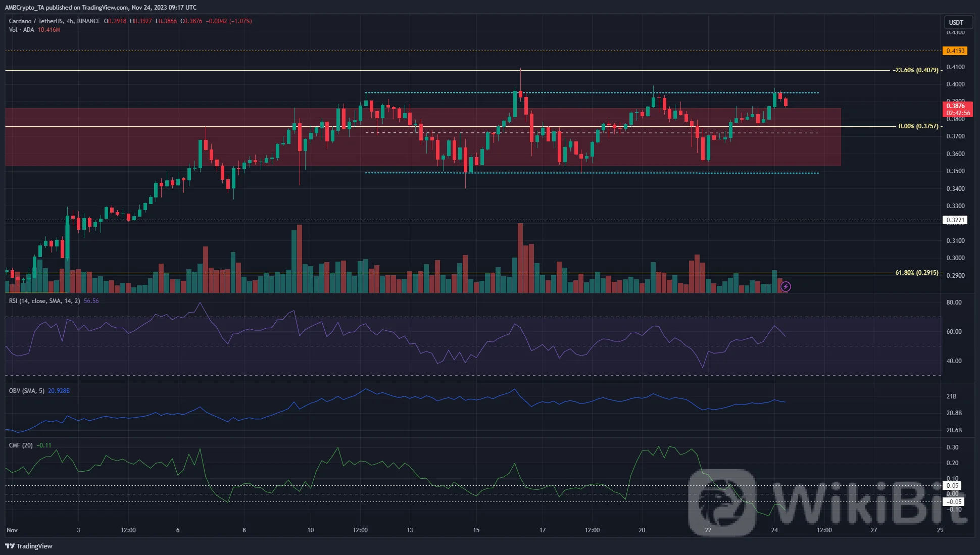
Task: Click the TradingView logo at bottom left
Action: (x=29, y=546)
